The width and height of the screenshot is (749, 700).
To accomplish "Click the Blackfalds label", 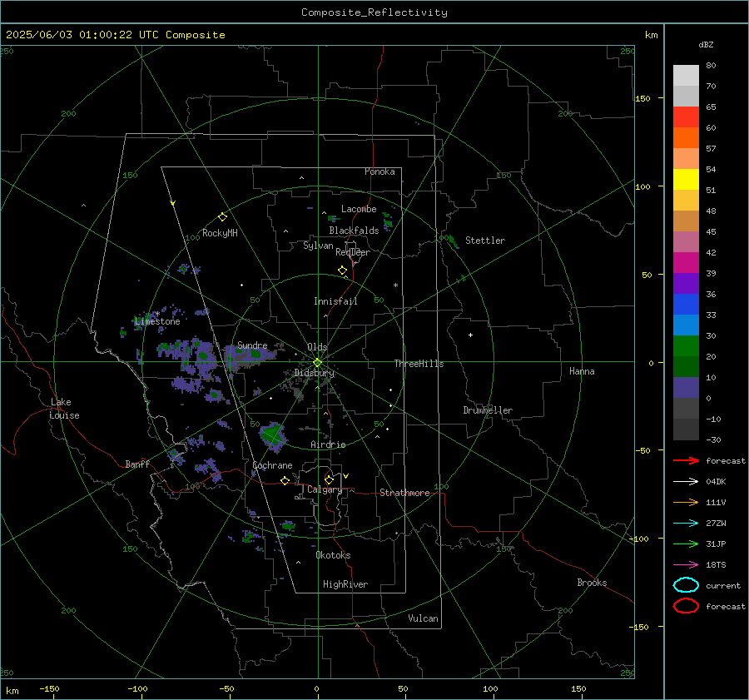I will click(x=354, y=231).
